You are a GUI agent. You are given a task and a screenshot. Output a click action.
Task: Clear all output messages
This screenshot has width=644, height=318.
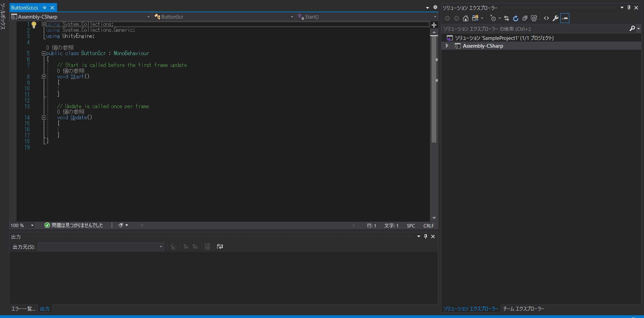[x=207, y=246]
